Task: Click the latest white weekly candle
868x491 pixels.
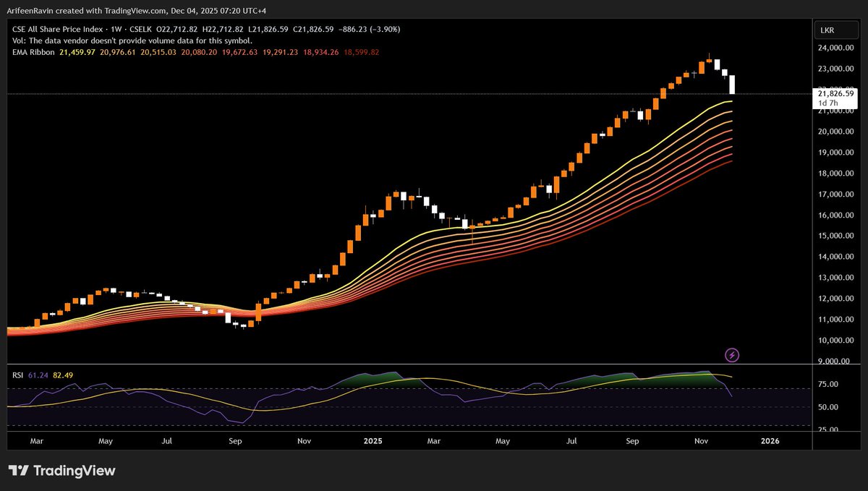Action: point(732,84)
